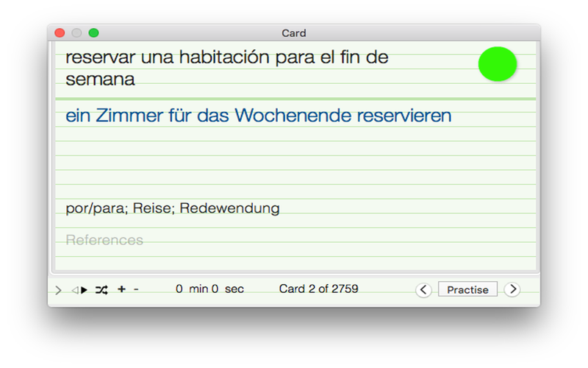This screenshot has width=588, height=368.
Task: Click the German translation 'ein Zimmer für das Wochenende reservieren'
Action: [259, 116]
